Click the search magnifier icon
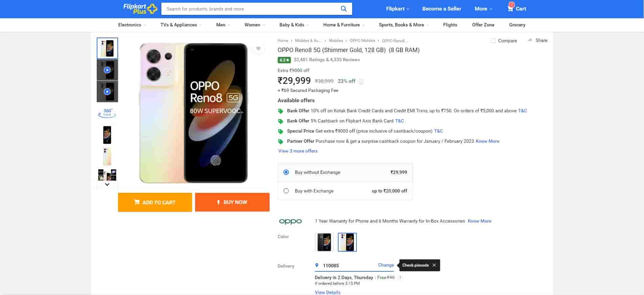Image resolution: width=644 pixels, height=295 pixels. (343, 9)
